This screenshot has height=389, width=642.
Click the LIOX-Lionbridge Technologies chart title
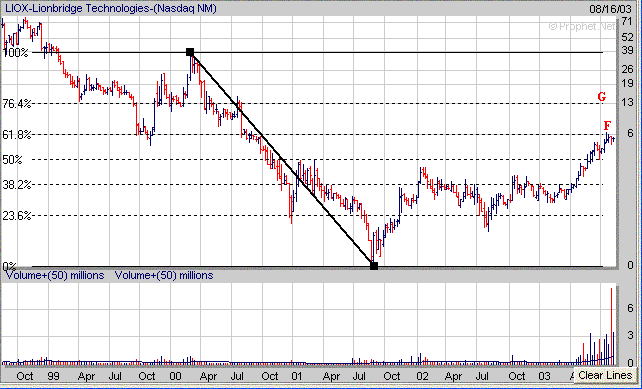point(111,8)
